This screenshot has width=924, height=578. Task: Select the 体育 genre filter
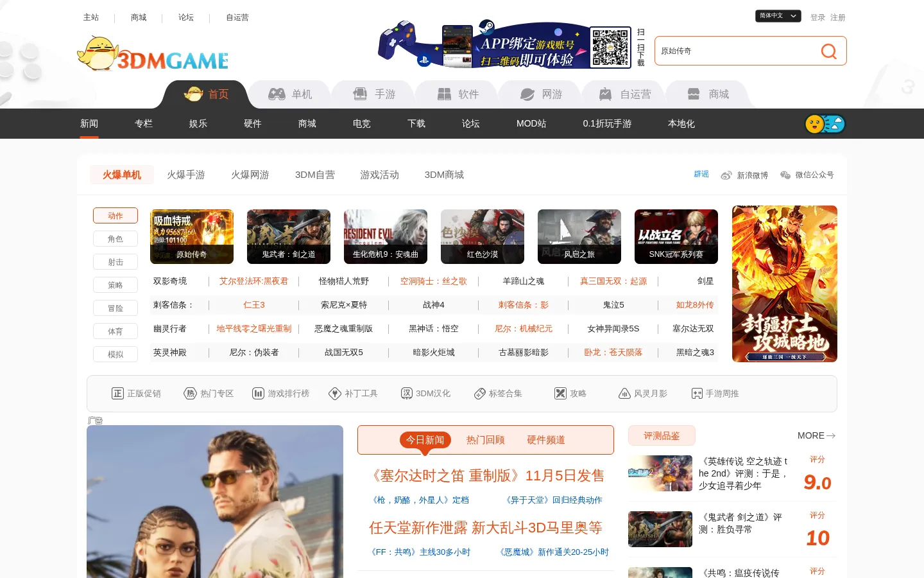[x=116, y=331]
